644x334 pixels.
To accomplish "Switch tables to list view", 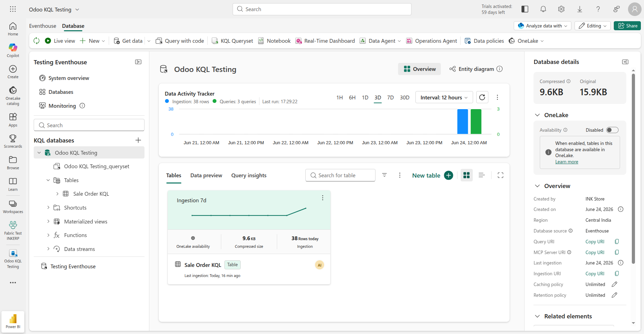I will [x=481, y=175].
